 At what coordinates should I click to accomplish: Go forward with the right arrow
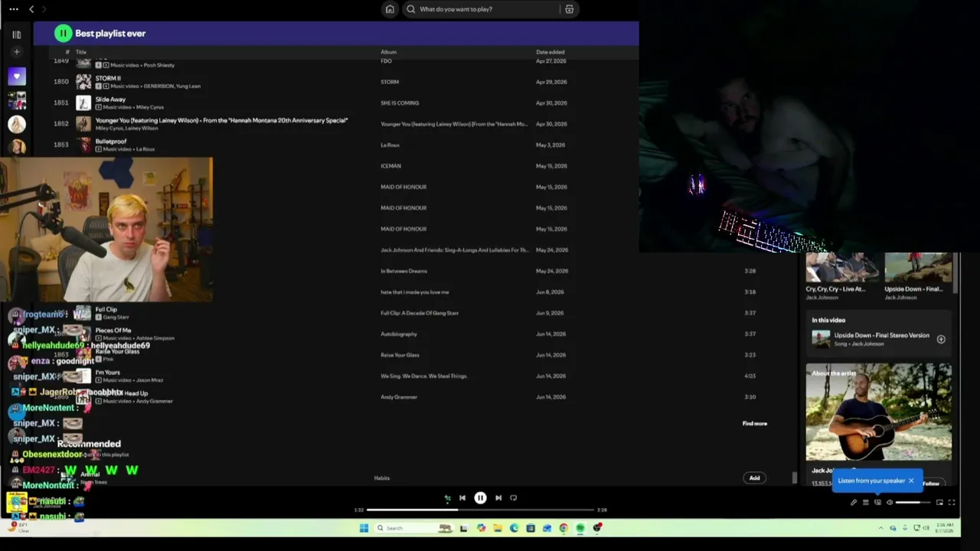tap(44, 9)
